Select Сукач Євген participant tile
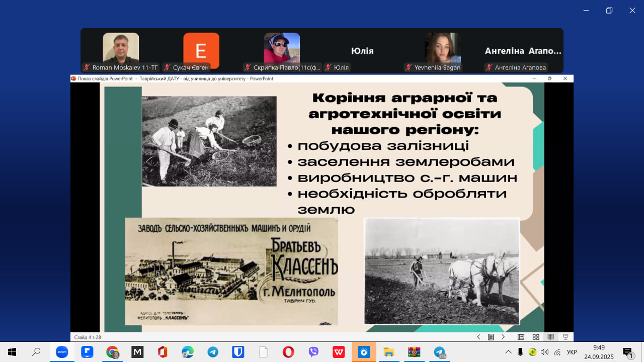 point(201,51)
